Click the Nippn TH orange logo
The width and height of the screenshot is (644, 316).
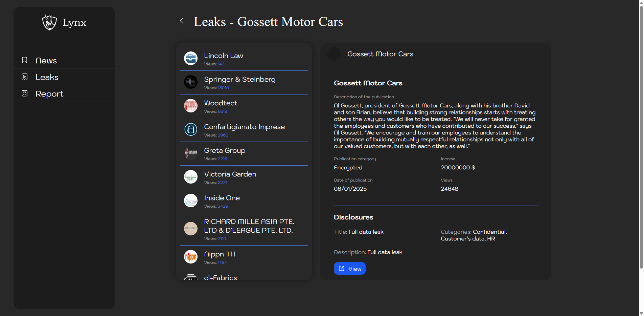click(x=191, y=257)
